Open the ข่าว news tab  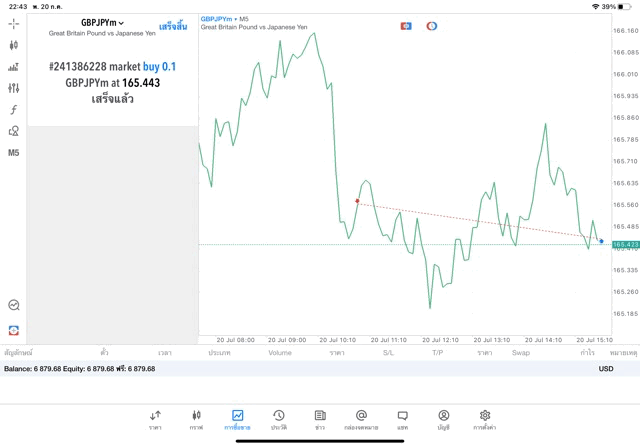[x=320, y=420]
